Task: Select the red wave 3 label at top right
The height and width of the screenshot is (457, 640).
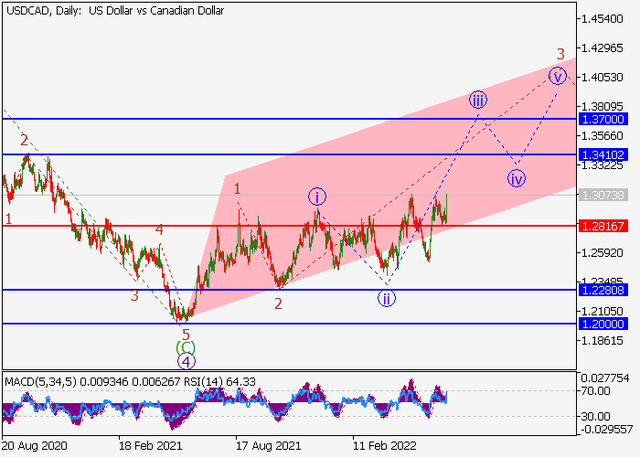Action: tap(561, 54)
